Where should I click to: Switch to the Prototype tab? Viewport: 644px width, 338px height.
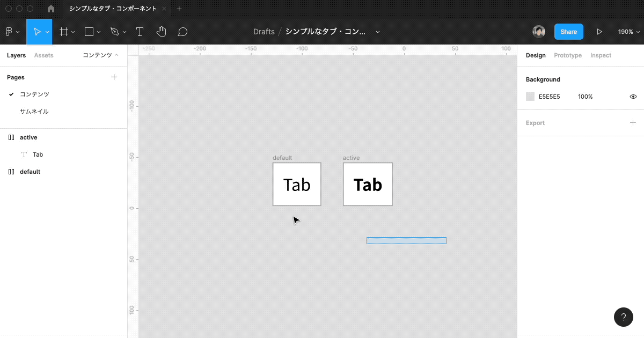[567, 55]
